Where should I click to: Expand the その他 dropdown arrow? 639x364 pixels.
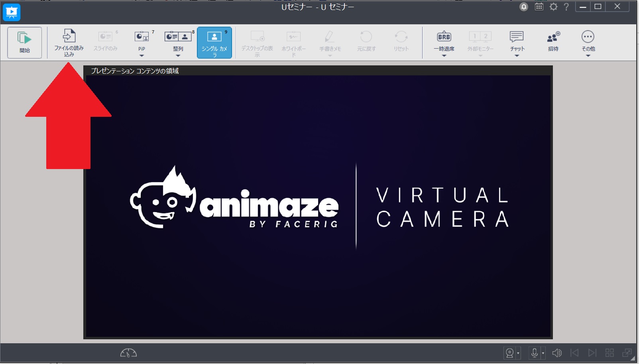click(588, 56)
